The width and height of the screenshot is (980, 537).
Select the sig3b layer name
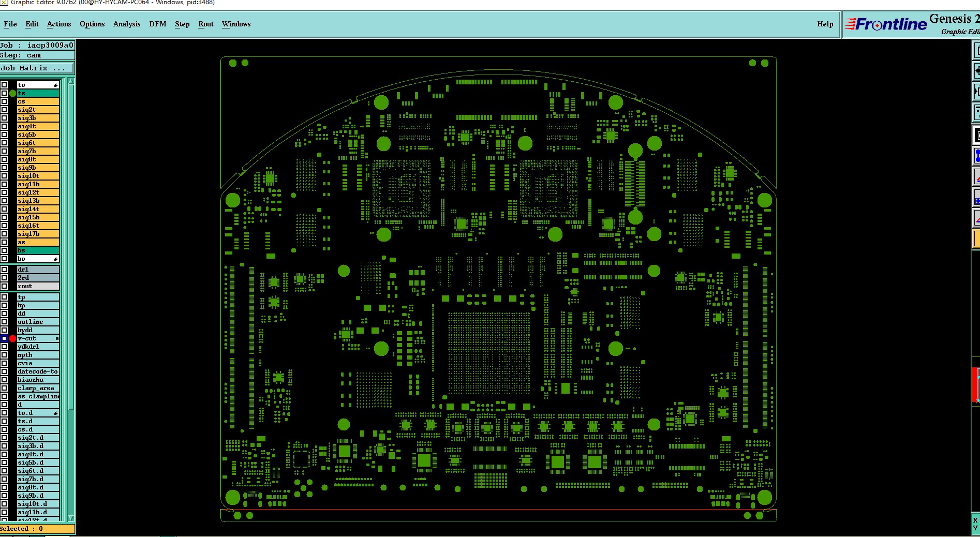(38, 118)
